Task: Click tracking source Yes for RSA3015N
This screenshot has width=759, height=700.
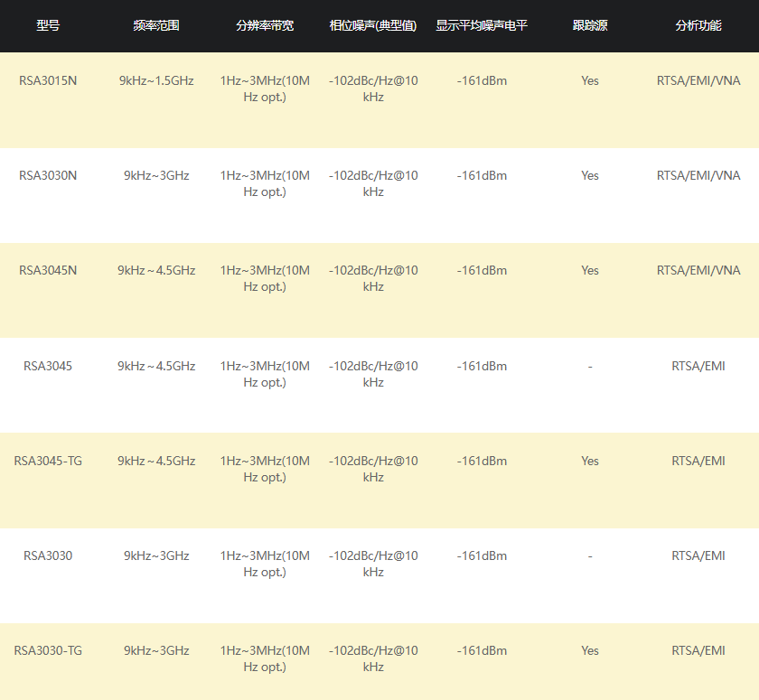Action: pyautogui.click(x=590, y=80)
